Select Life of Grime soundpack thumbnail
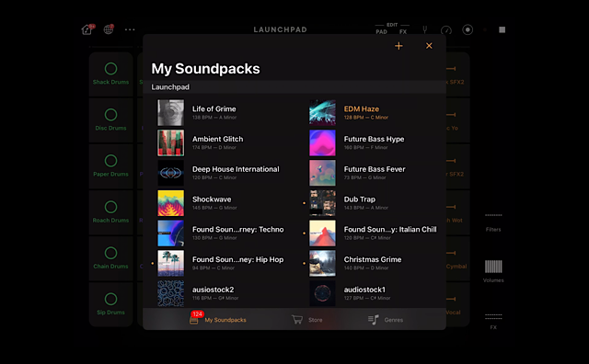 [x=170, y=112]
